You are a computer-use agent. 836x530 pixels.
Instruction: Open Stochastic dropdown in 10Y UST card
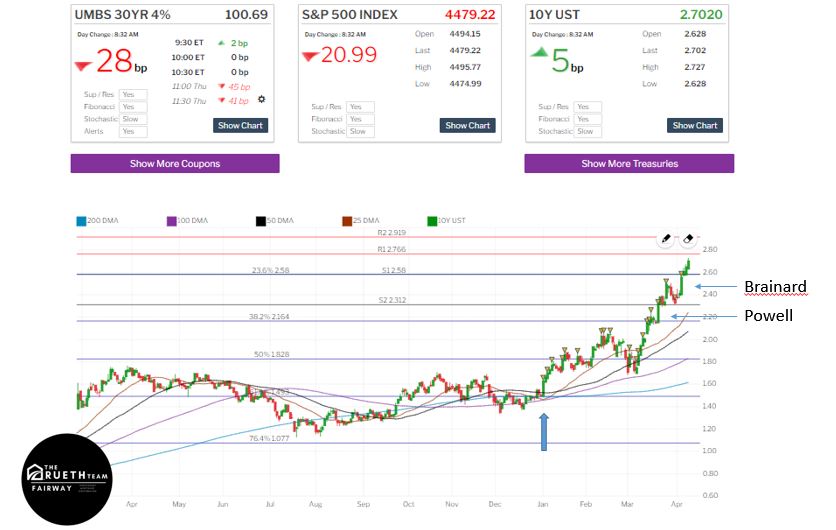click(x=588, y=131)
